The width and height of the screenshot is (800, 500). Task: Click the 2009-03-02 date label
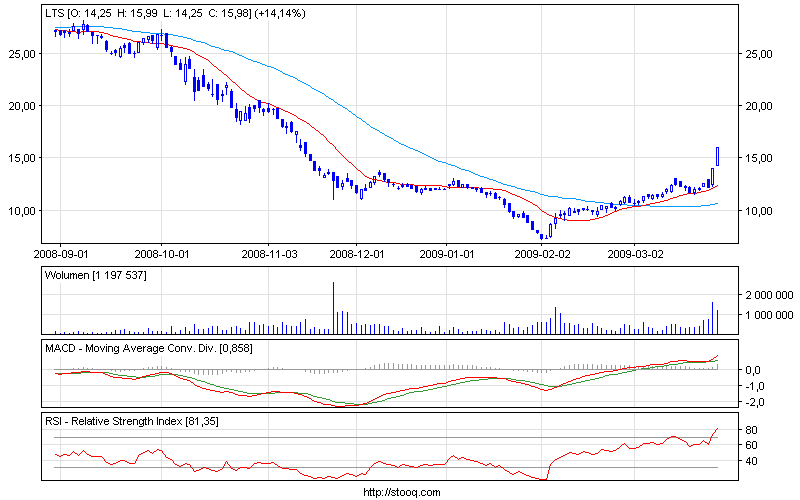tap(636, 254)
